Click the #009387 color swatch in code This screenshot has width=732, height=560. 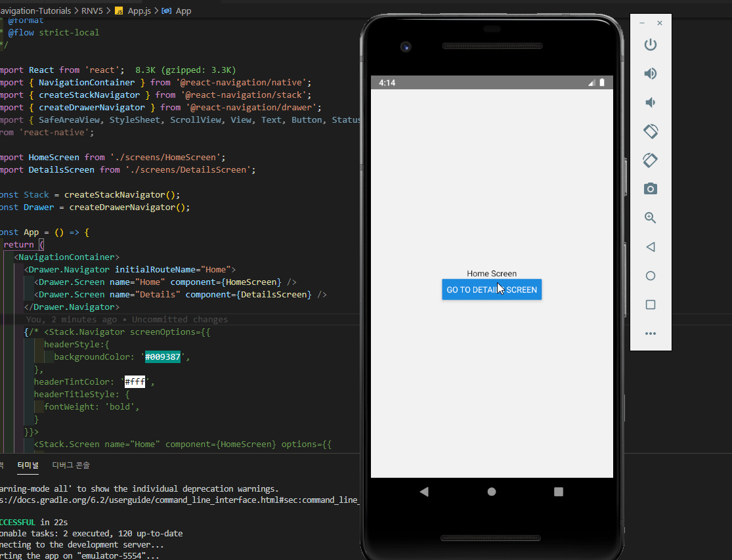pos(162,356)
